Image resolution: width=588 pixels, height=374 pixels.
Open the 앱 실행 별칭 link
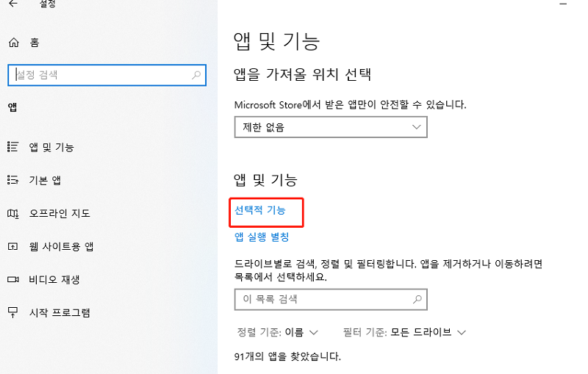262,237
